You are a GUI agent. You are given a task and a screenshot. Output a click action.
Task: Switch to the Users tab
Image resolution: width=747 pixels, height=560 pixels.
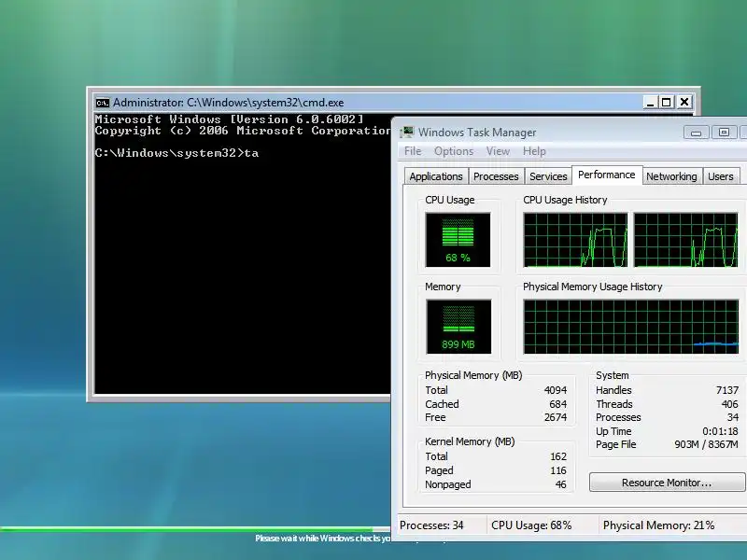click(x=720, y=176)
